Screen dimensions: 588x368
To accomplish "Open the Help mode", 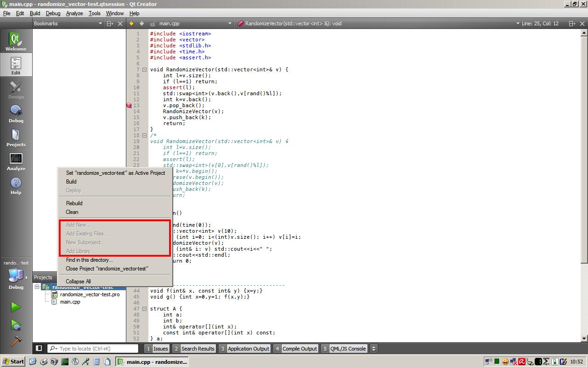I will coord(16,185).
